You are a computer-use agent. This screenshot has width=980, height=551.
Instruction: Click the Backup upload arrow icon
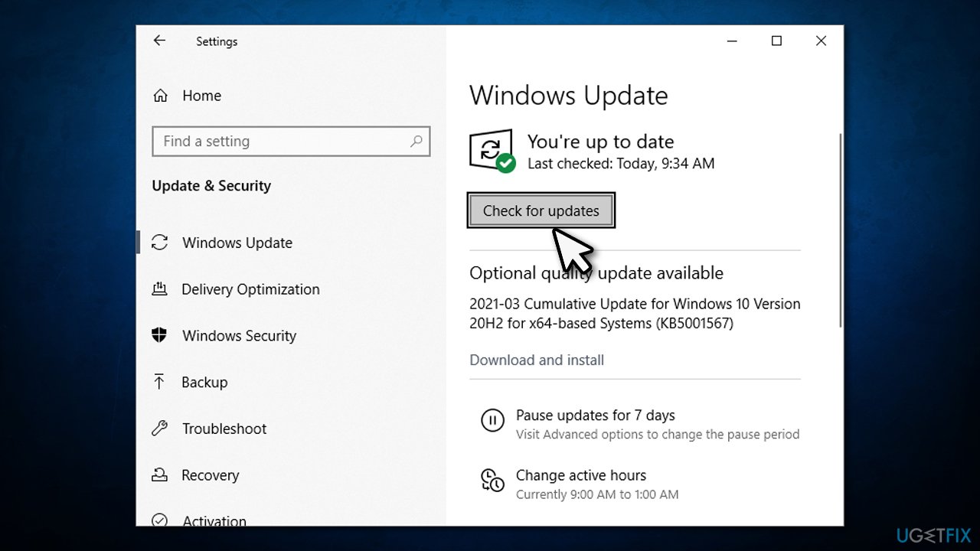point(159,382)
